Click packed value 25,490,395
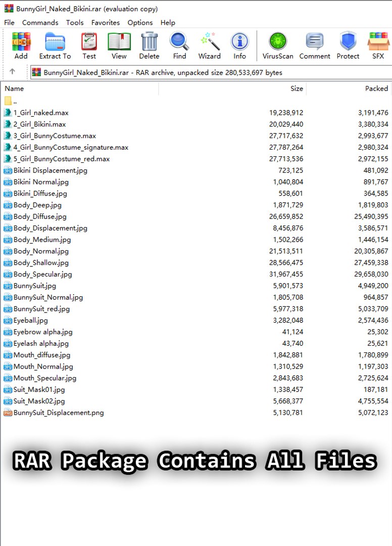 [x=371, y=216]
